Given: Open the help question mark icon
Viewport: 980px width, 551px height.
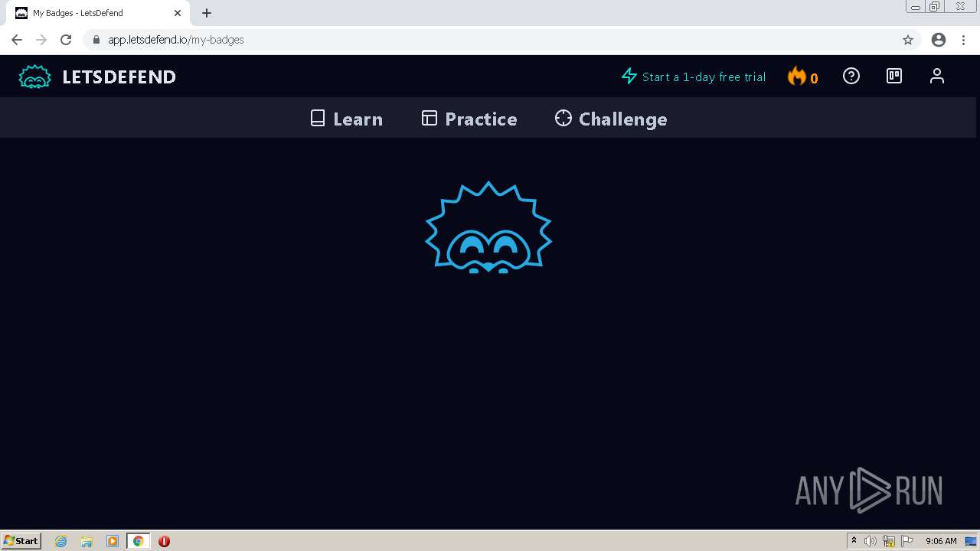Looking at the screenshot, I should click(851, 76).
